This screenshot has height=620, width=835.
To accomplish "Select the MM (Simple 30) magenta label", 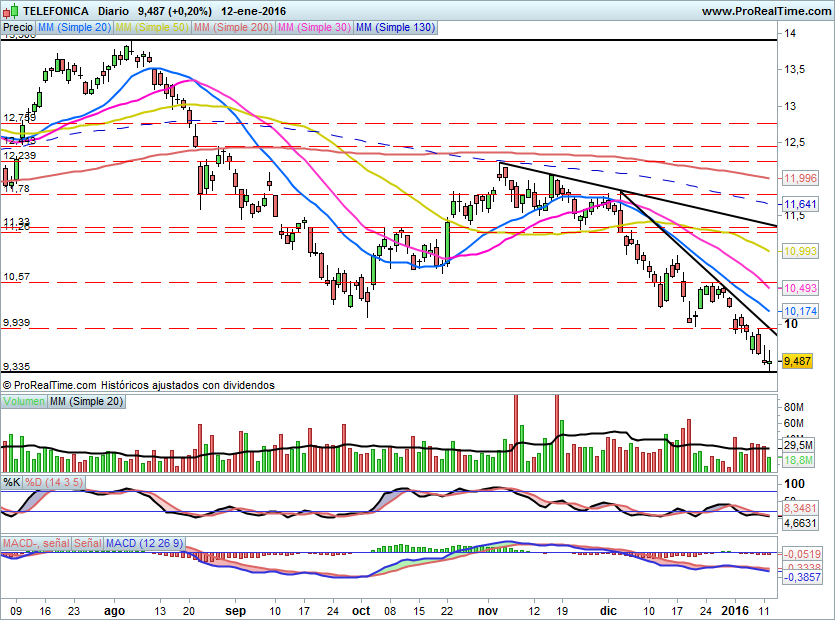I will pyautogui.click(x=314, y=27).
